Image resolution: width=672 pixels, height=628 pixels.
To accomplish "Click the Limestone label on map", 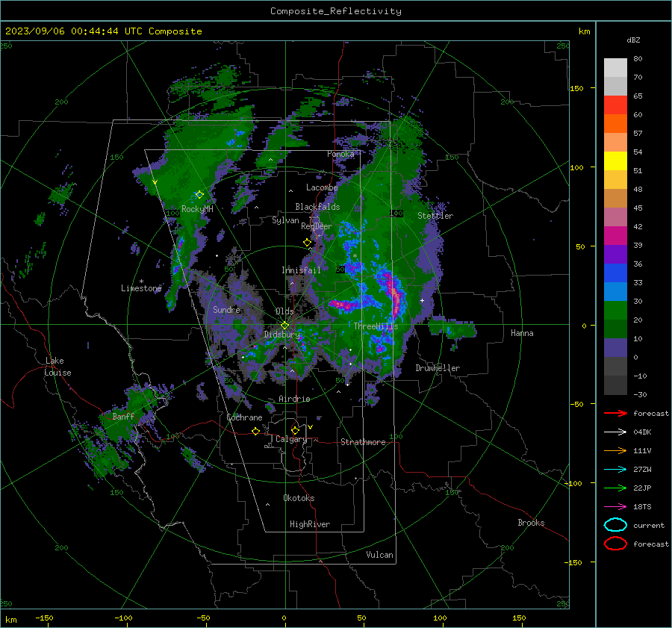I will 141,288.
